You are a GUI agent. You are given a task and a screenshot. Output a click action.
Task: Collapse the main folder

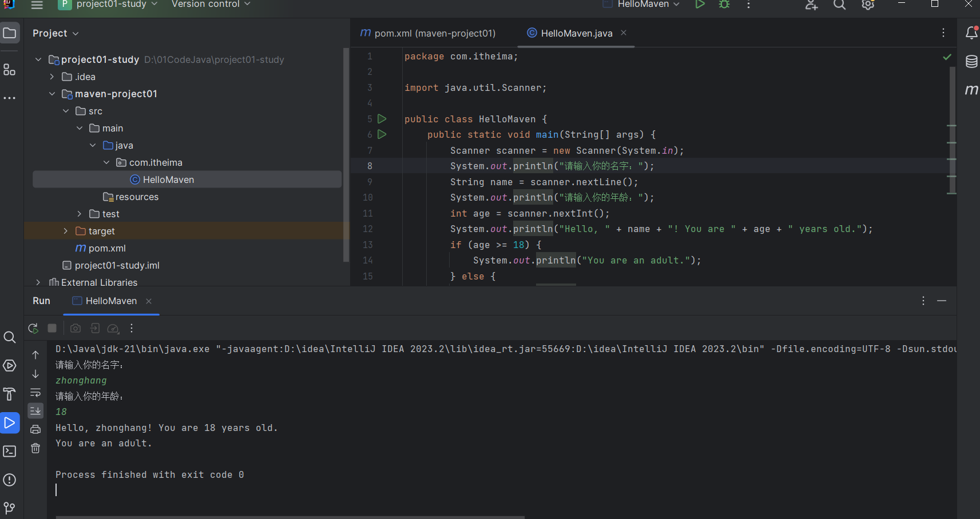[80, 128]
